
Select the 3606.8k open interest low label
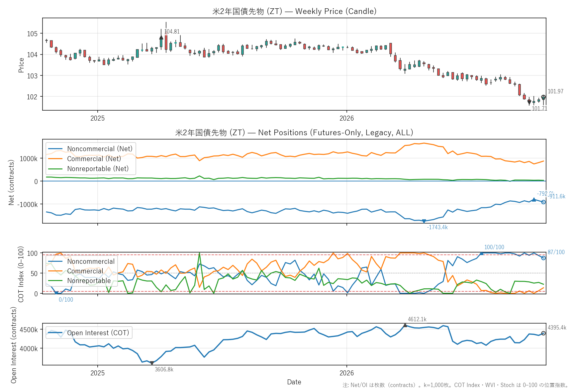coord(164,369)
